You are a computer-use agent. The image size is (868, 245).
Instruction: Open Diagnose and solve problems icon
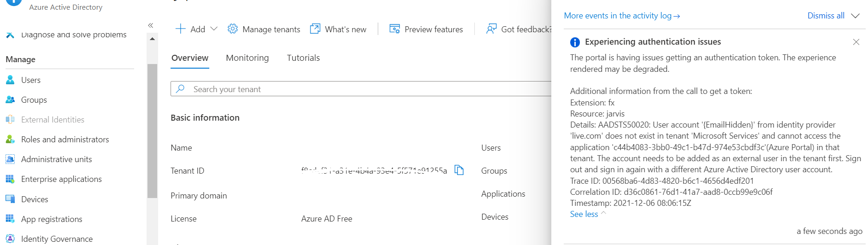click(x=10, y=35)
